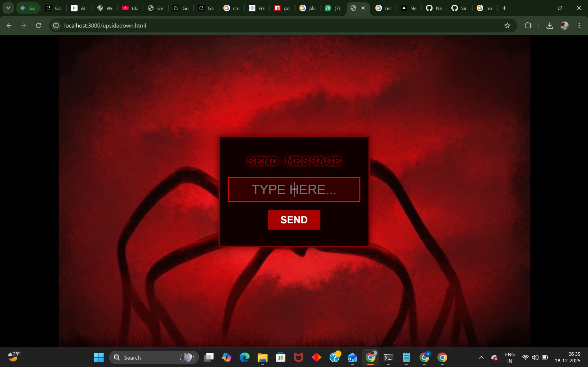Screen dimensions: 588x367
Task: Open Get Help from the taskbar
Action: (x=335, y=357)
